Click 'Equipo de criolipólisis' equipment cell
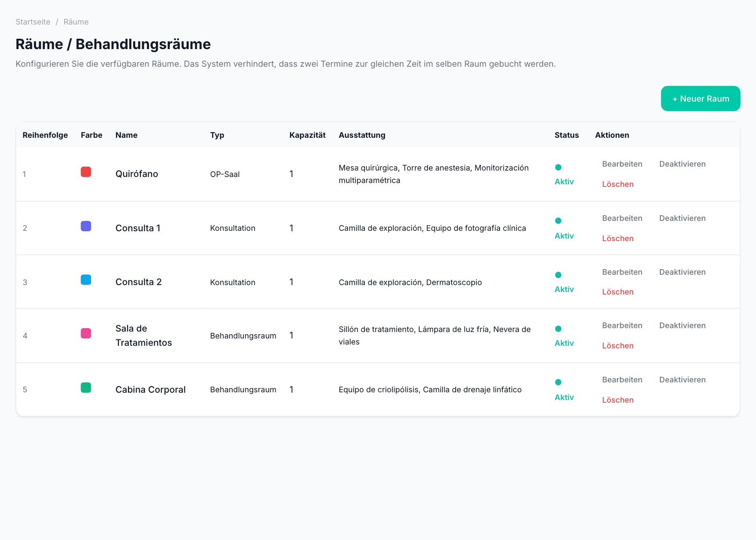 (430, 390)
